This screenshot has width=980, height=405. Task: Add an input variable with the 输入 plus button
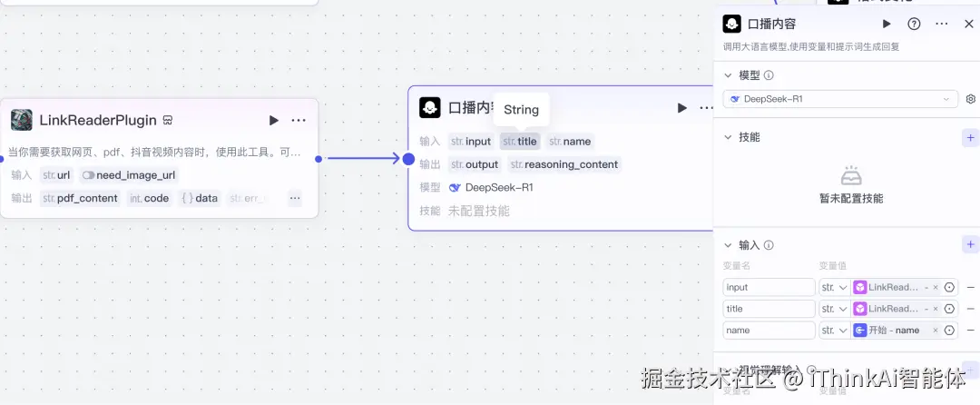(x=970, y=244)
